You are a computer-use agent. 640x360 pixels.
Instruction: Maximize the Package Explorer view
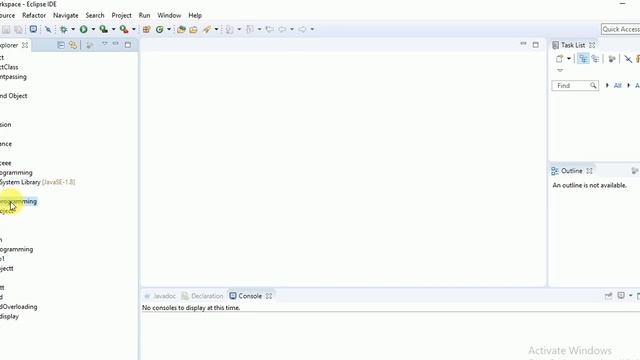click(x=128, y=45)
